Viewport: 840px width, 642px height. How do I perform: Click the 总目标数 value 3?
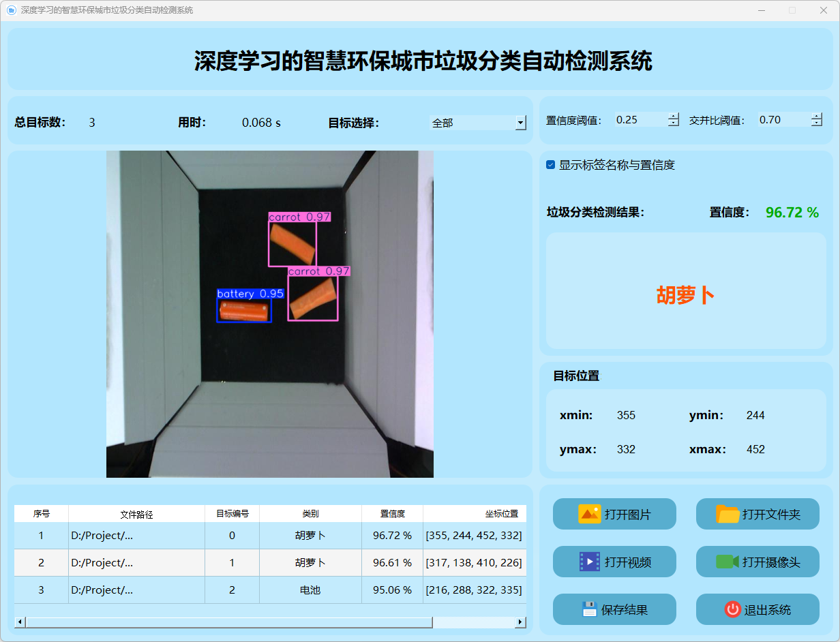click(x=92, y=123)
